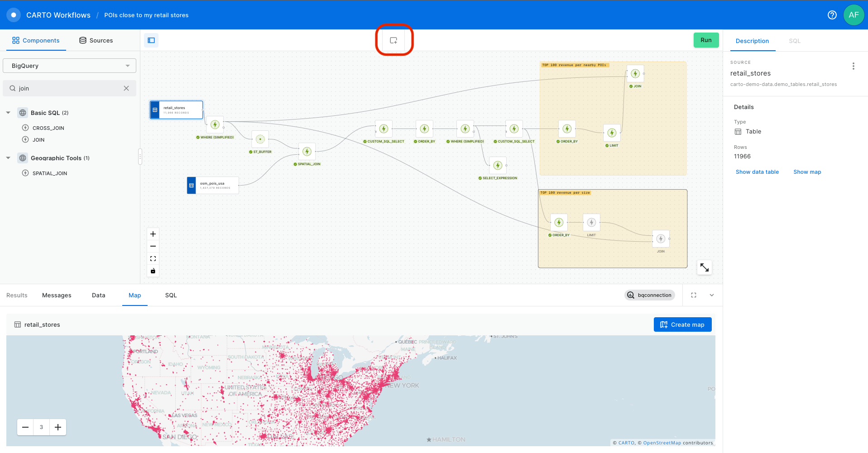
Task: Maximize the results panel fullscreen icon
Action: coord(693,295)
